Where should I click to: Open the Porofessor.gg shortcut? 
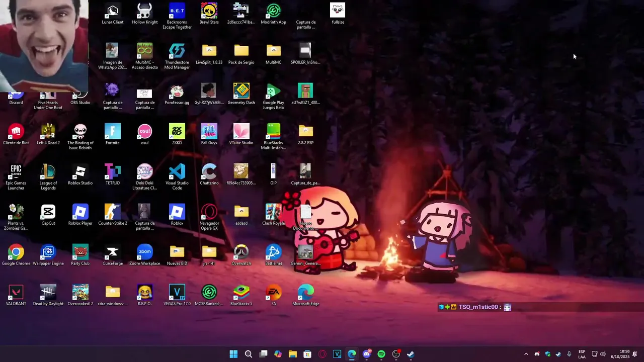177,95
